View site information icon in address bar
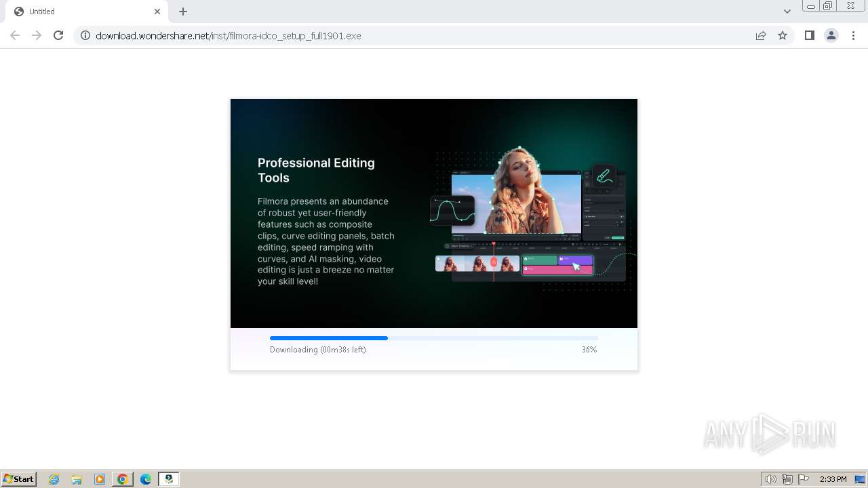 [x=85, y=35]
